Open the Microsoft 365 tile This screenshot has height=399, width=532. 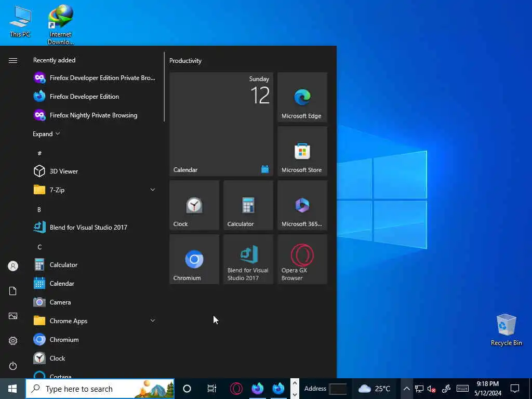click(302, 205)
